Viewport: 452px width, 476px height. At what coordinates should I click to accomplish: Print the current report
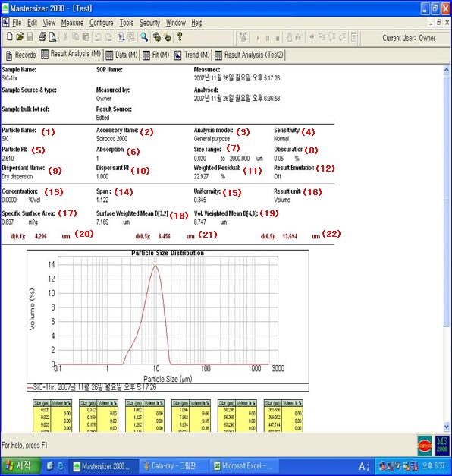click(42, 37)
